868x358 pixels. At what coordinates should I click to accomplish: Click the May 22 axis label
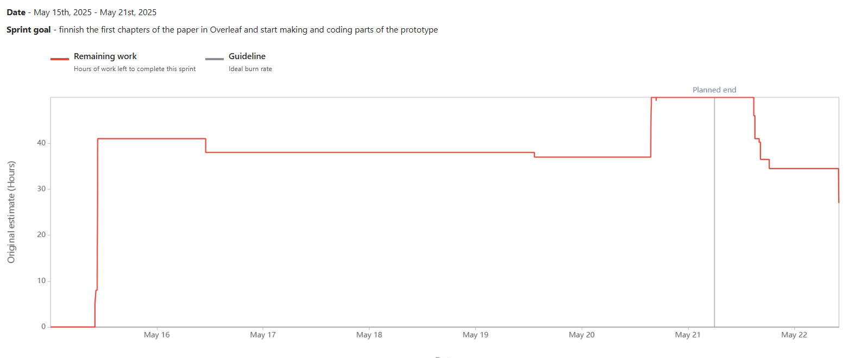[x=794, y=335]
